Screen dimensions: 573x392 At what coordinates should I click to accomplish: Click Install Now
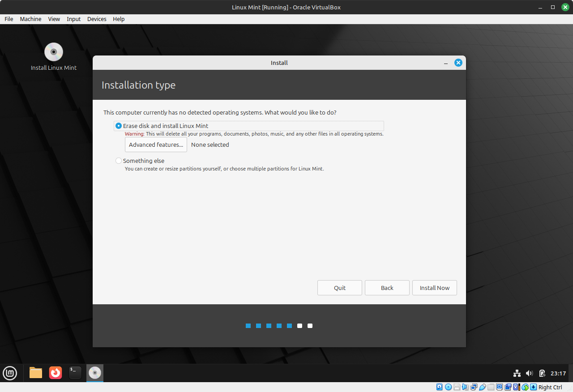435,288
